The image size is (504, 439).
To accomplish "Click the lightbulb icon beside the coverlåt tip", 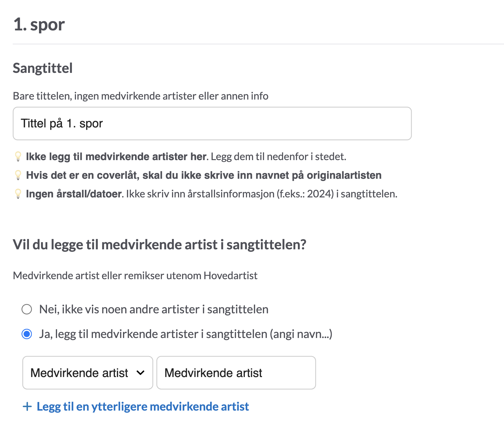I will click(x=18, y=175).
